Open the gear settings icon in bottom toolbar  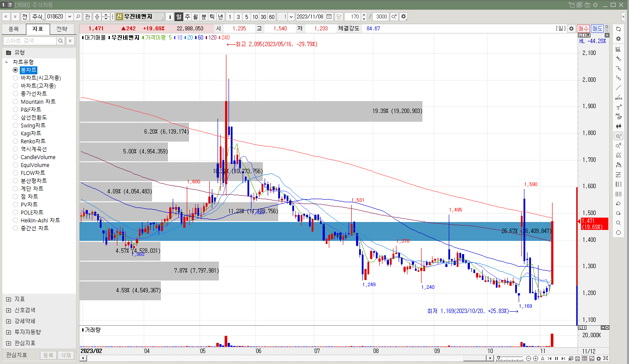pos(599,358)
